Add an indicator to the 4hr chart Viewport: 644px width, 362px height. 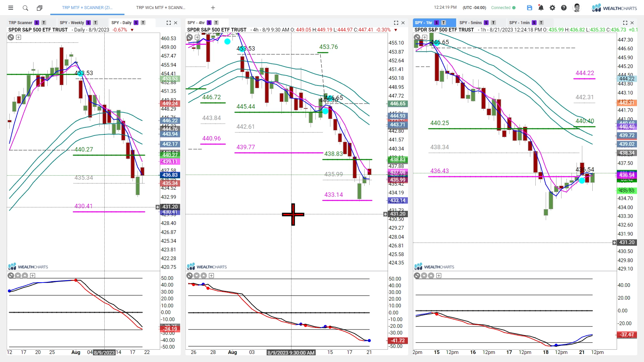(197, 37)
